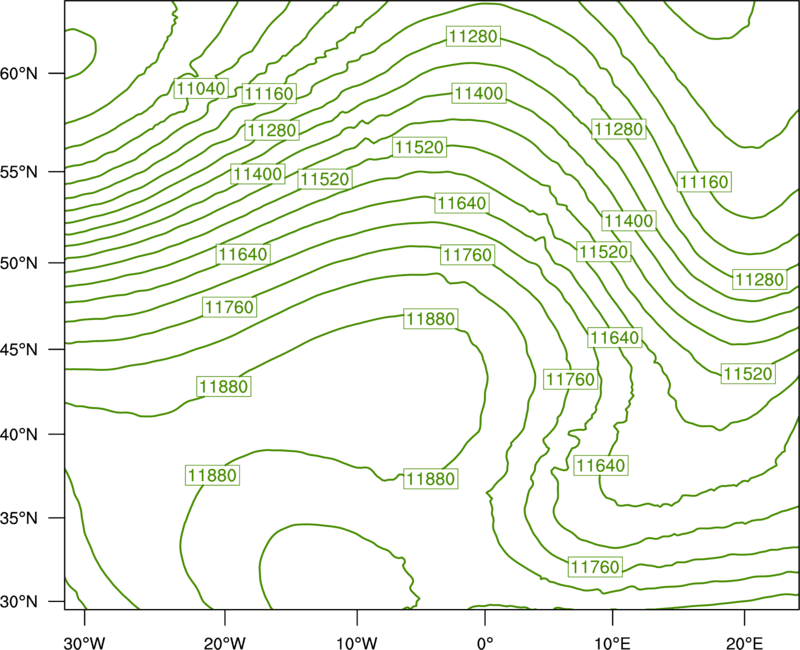
Task: Click the 55°N latitude tick label
Action: 19,171
